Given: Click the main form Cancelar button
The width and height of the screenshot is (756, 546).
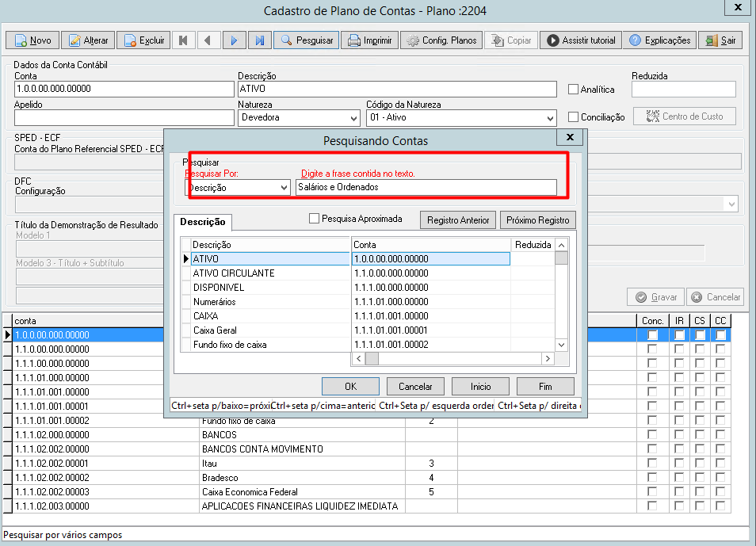Looking at the screenshot, I should pos(715,297).
